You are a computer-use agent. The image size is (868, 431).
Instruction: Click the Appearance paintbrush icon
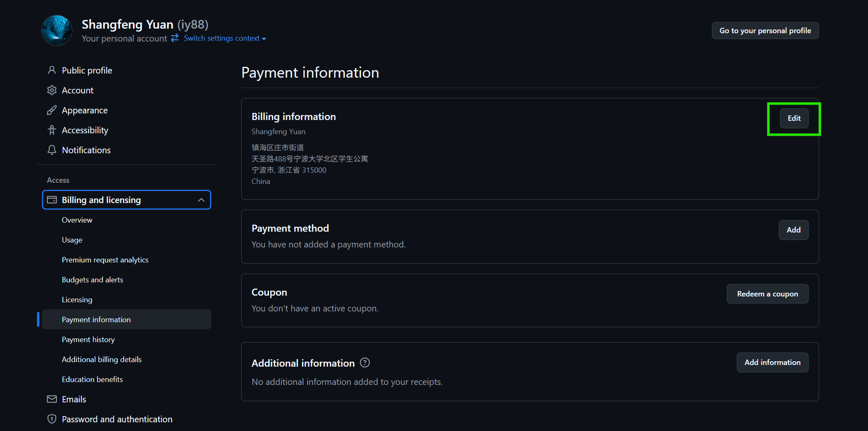(52, 110)
